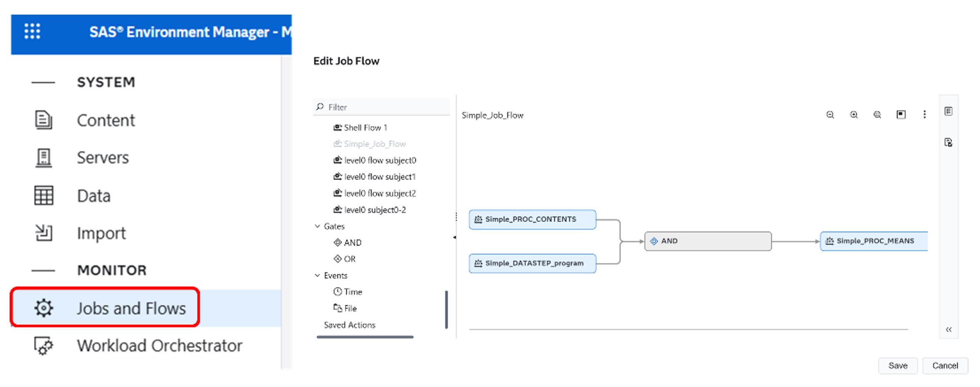Select the Simple_PROC_CONTENTS node on canvas
The width and height of the screenshot is (980, 387).
tap(532, 220)
